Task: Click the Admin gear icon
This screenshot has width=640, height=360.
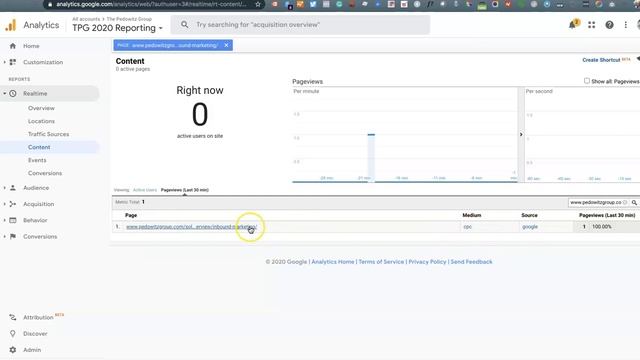Action: click(x=13, y=350)
